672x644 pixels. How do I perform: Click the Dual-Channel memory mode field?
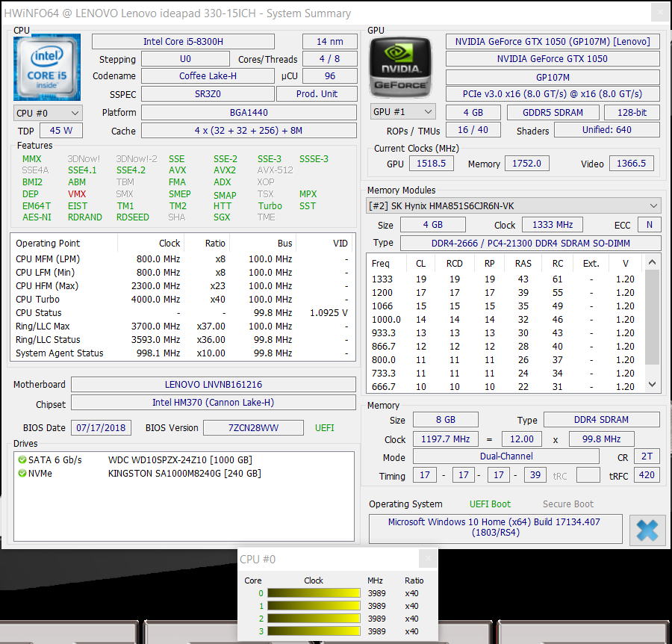pyautogui.click(x=506, y=456)
